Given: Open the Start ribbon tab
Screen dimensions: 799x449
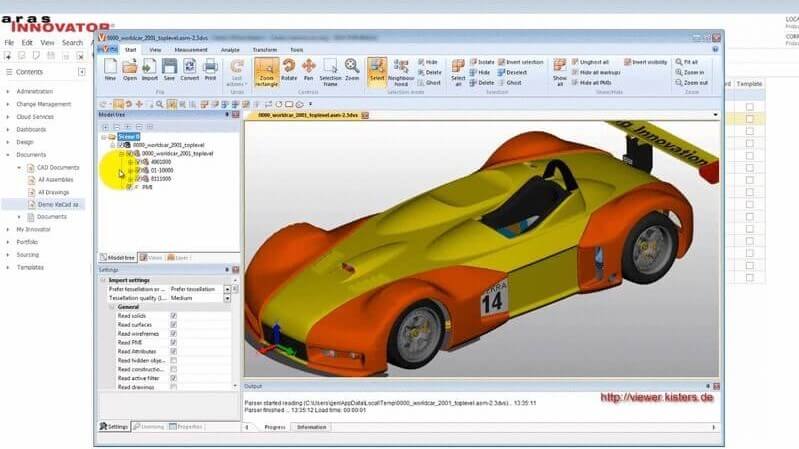Looking at the screenshot, I should pyautogui.click(x=130, y=50).
